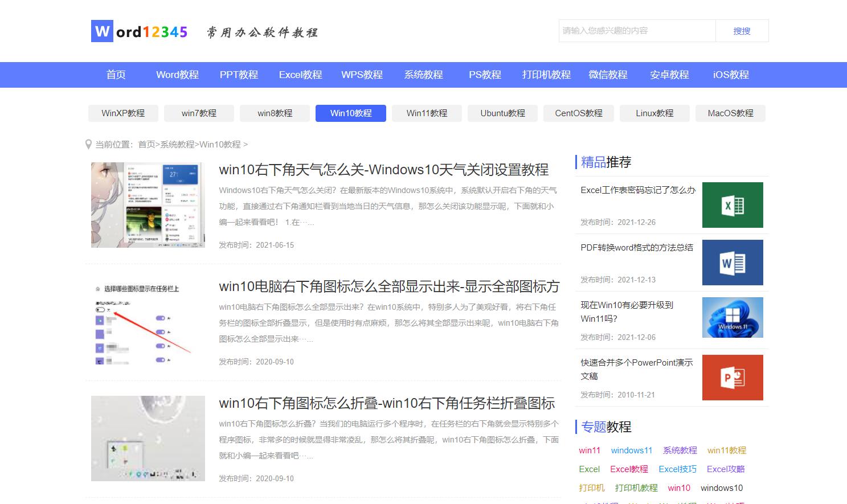Image resolution: width=847 pixels, height=504 pixels.
Task: Open 微信教程 in the navigation bar
Action: [608, 75]
